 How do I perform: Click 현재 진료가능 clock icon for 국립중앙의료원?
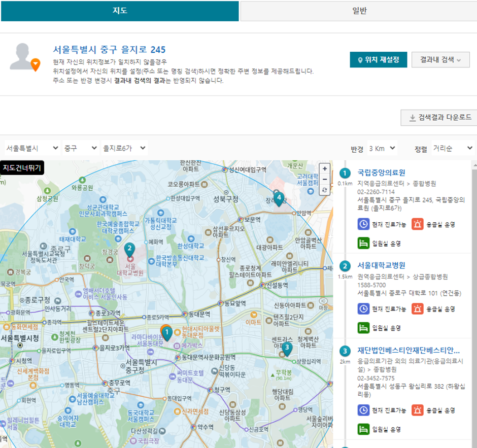click(363, 224)
